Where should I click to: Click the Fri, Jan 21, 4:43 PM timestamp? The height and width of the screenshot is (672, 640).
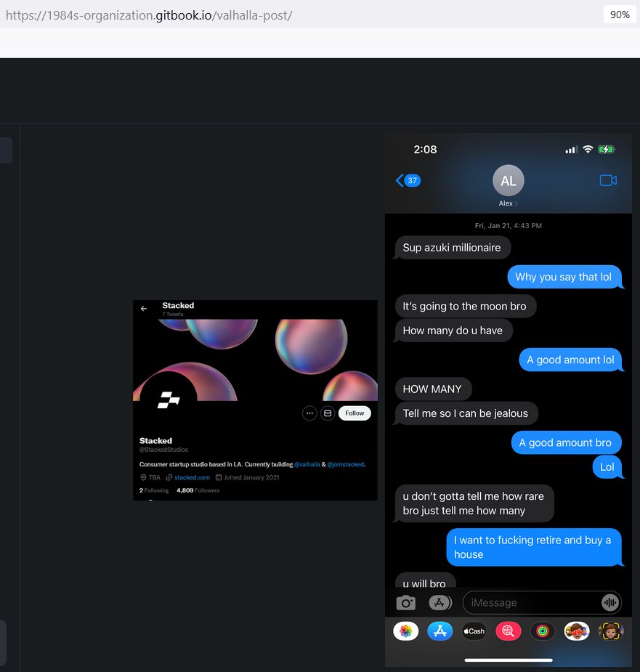[x=509, y=225]
